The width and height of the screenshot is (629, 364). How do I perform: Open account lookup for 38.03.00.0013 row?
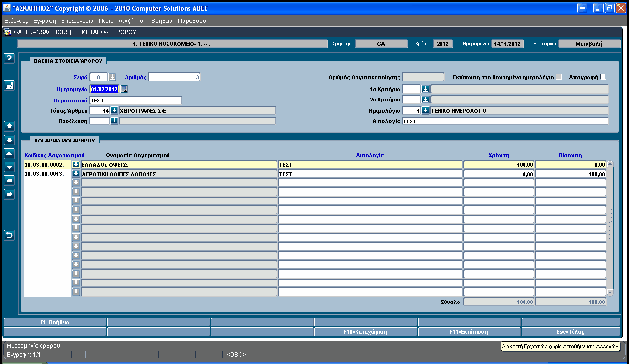pos(76,173)
